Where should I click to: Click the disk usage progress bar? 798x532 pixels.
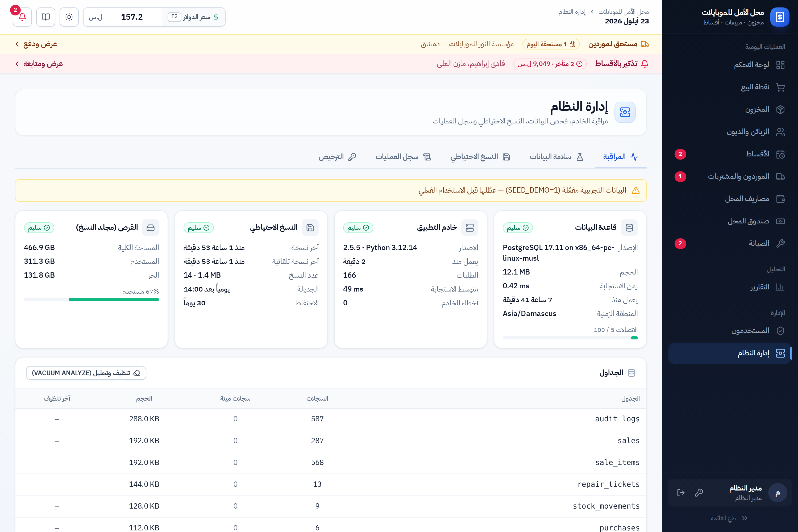tap(91, 300)
